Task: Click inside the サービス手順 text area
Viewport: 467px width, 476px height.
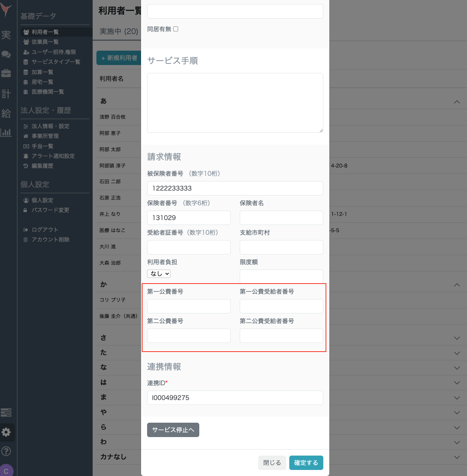Action: coord(235,103)
